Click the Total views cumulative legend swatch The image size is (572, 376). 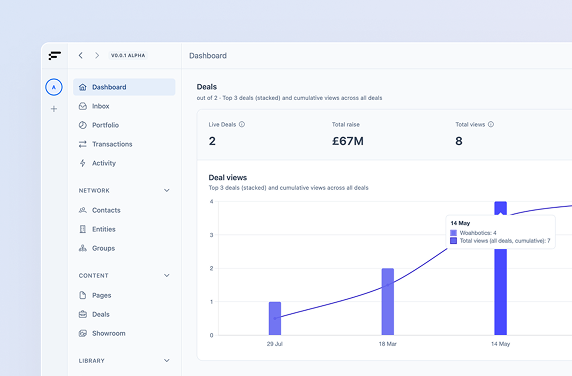pos(453,241)
